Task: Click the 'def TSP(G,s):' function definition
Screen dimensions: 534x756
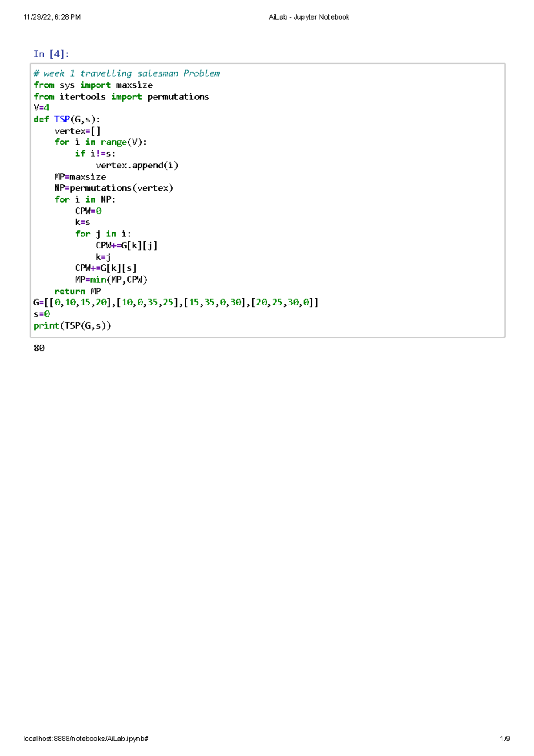Action: pos(67,119)
